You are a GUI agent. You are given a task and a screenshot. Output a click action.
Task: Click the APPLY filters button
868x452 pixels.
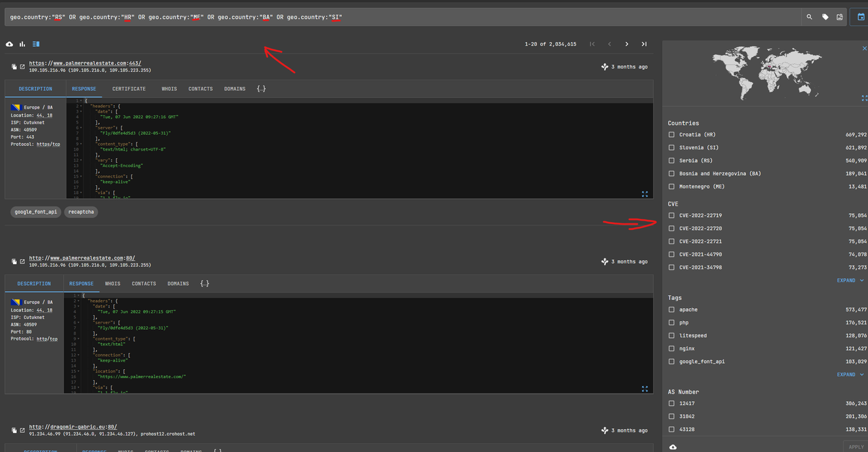[854, 447]
